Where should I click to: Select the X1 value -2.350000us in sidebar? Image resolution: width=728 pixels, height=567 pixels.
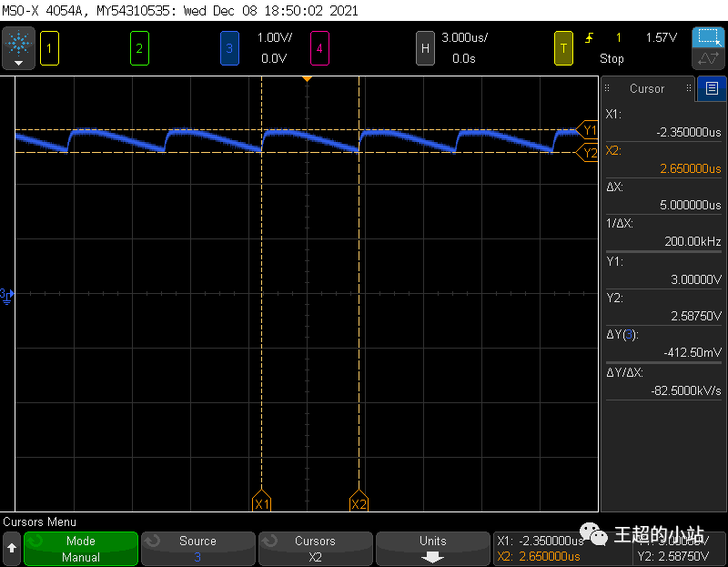pyautogui.click(x=689, y=132)
